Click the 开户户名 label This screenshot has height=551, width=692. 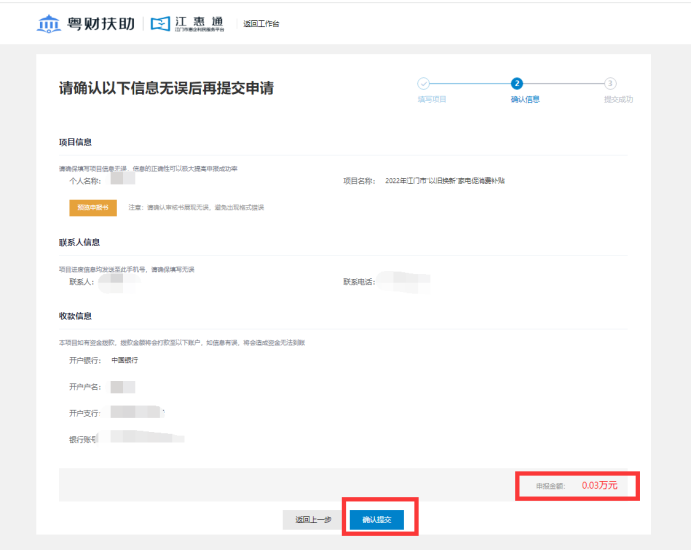85,387
